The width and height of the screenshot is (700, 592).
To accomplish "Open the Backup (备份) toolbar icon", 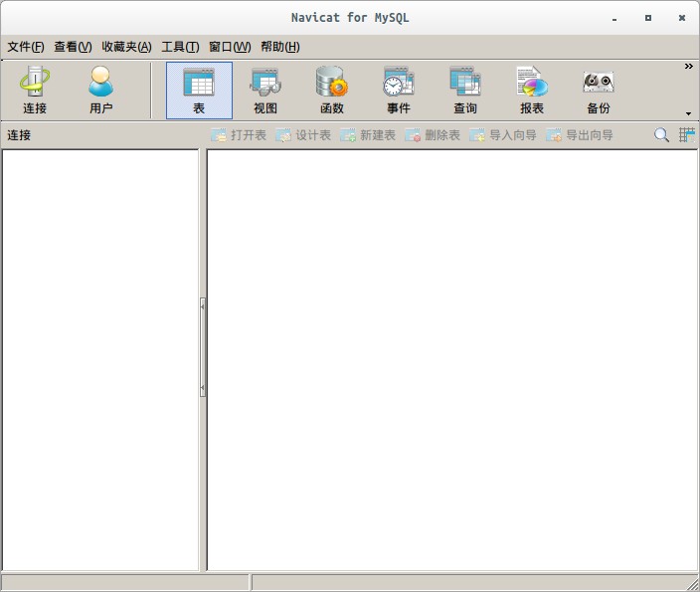I will 599,91.
